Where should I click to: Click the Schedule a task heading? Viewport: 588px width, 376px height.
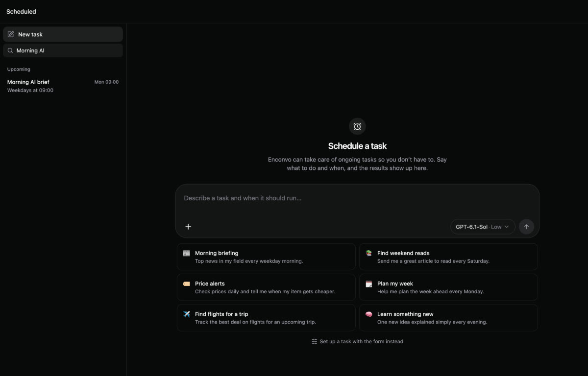tap(357, 146)
